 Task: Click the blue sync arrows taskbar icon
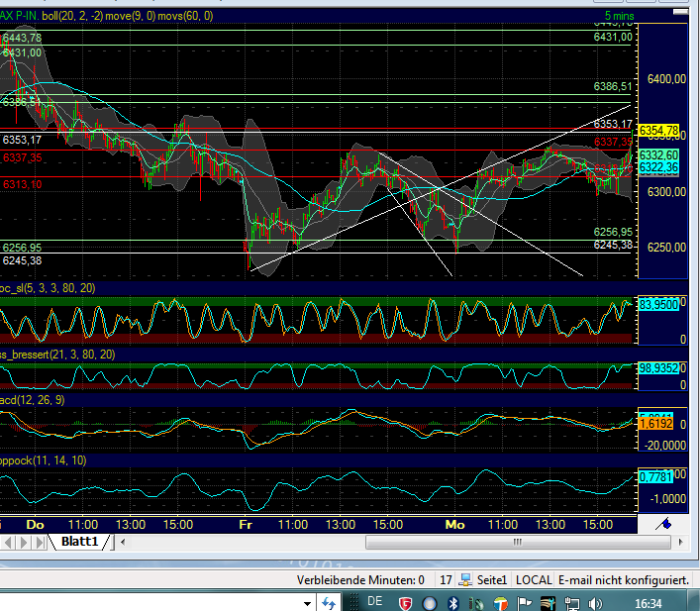329,603
